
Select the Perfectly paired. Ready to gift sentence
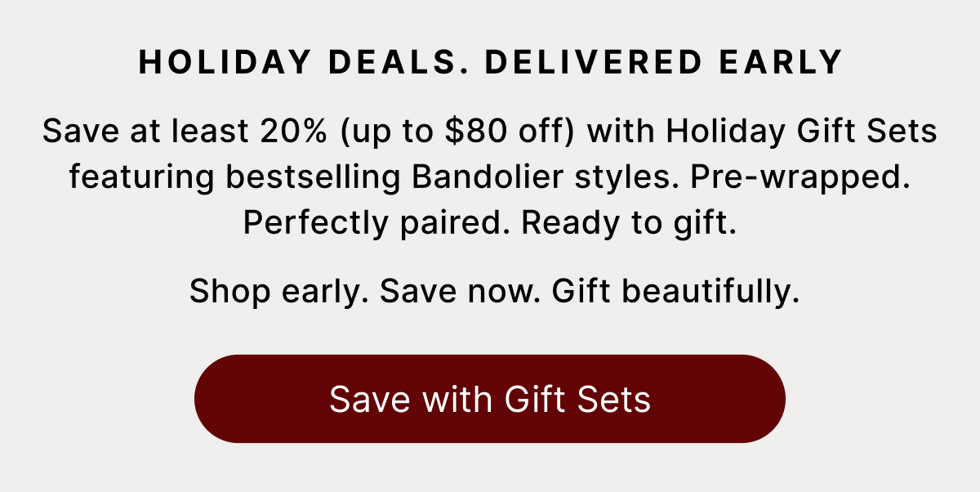(490, 221)
